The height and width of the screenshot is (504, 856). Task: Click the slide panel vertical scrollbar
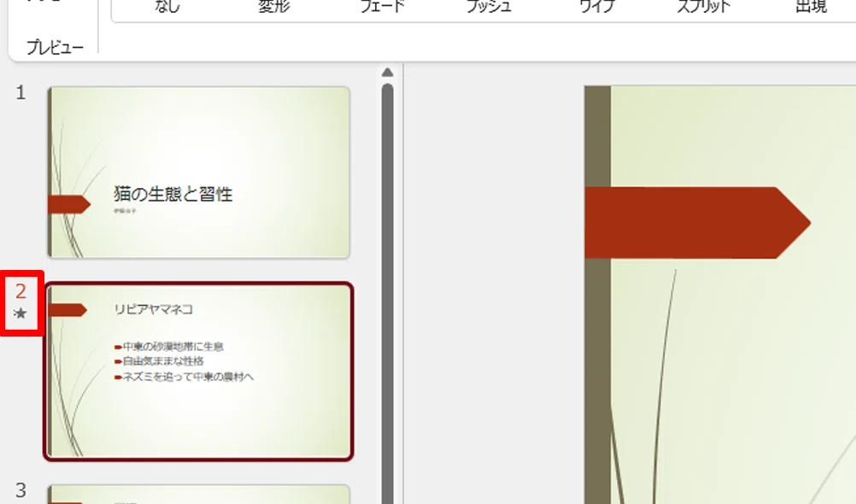[x=388, y=294]
